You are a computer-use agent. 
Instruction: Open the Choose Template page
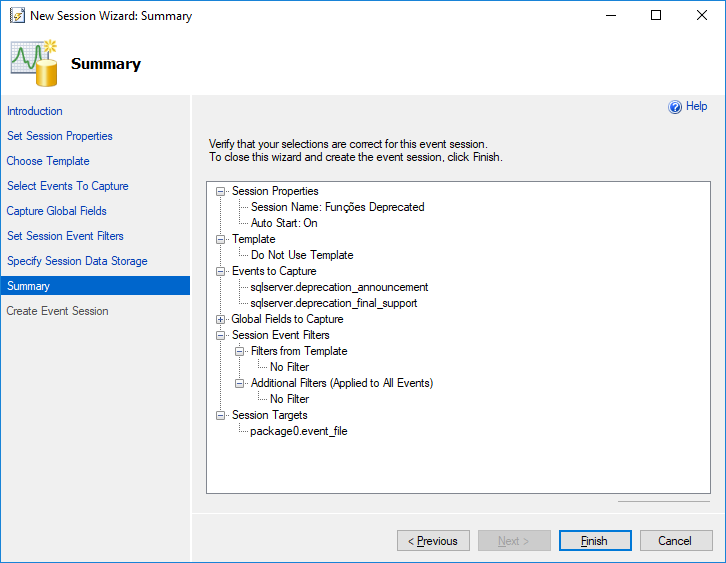point(48,161)
